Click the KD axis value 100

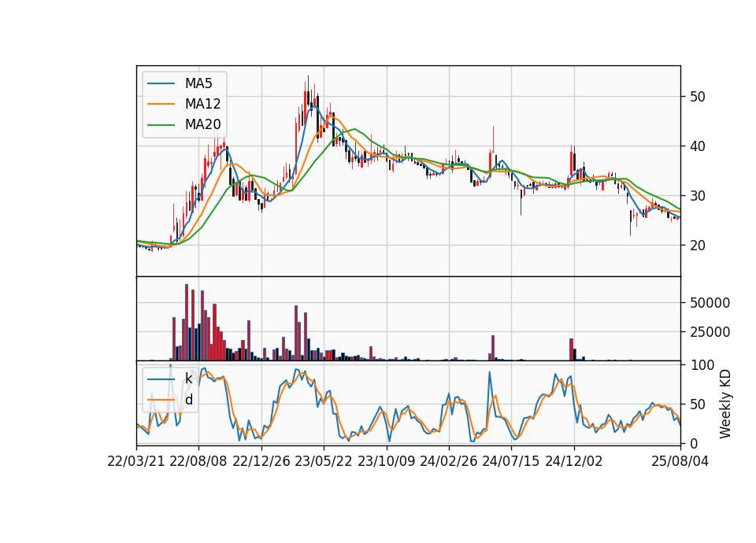pos(702,365)
